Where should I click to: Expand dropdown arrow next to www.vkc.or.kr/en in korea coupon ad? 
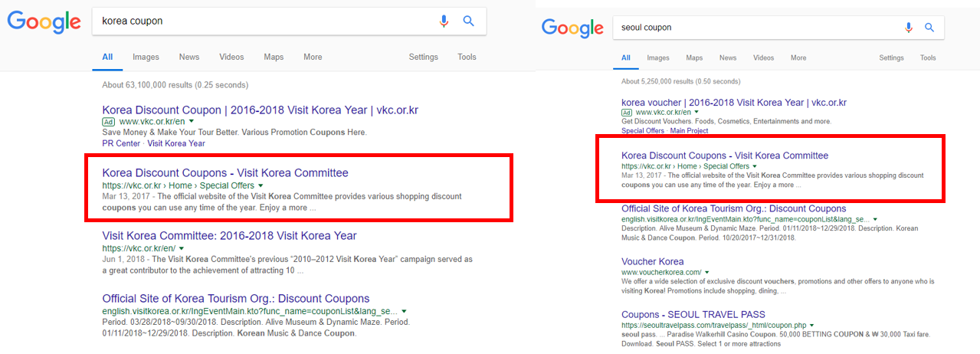192,121
